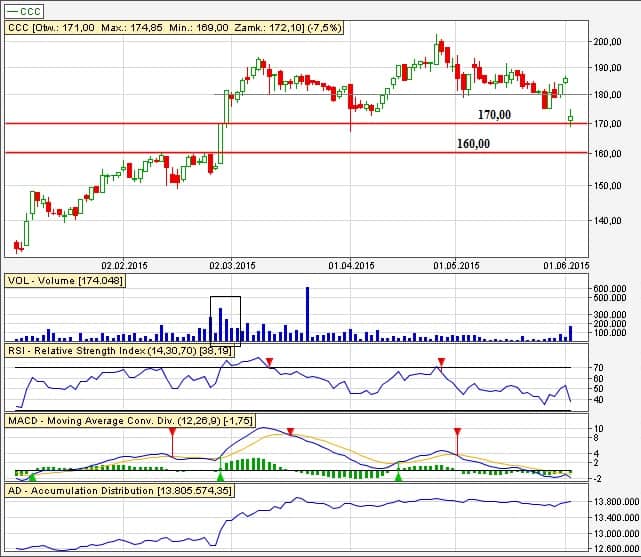Click the tallest volume bar
The height and width of the screenshot is (557, 641).
point(307,313)
